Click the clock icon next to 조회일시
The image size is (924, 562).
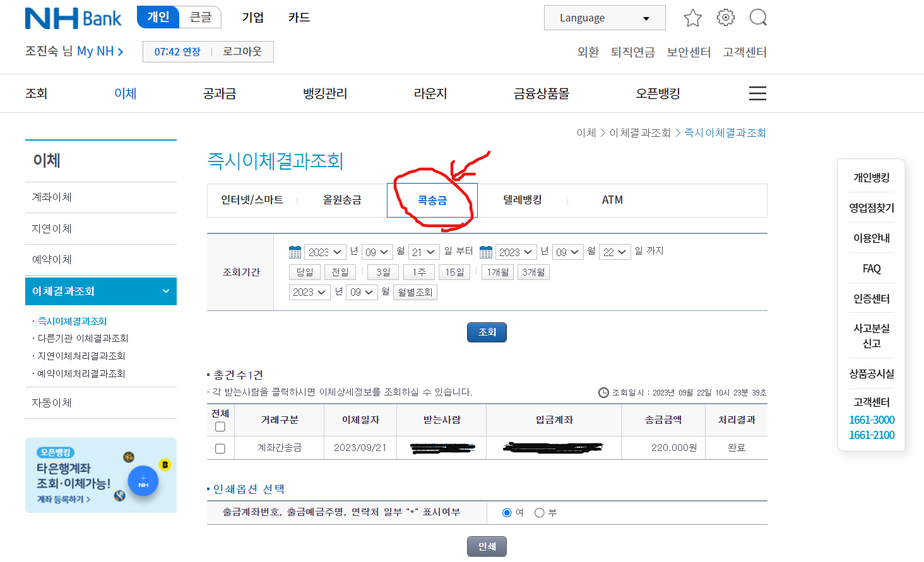[x=605, y=392]
